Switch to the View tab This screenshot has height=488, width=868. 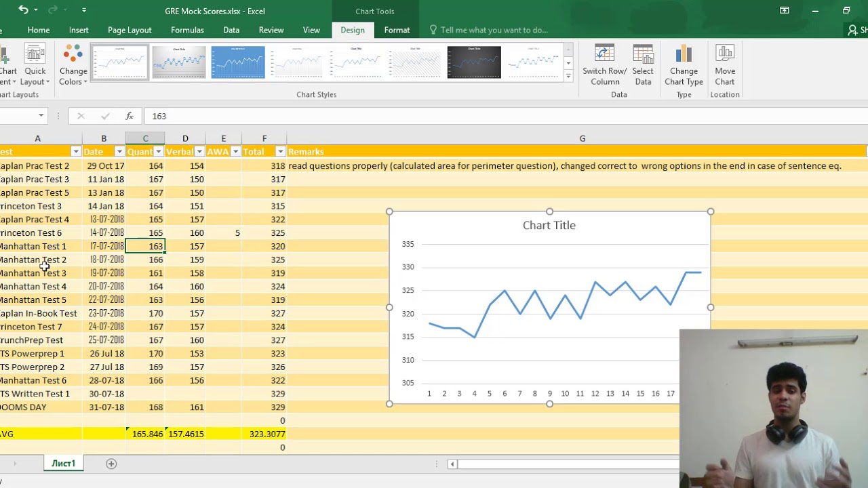pyautogui.click(x=311, y=30)
